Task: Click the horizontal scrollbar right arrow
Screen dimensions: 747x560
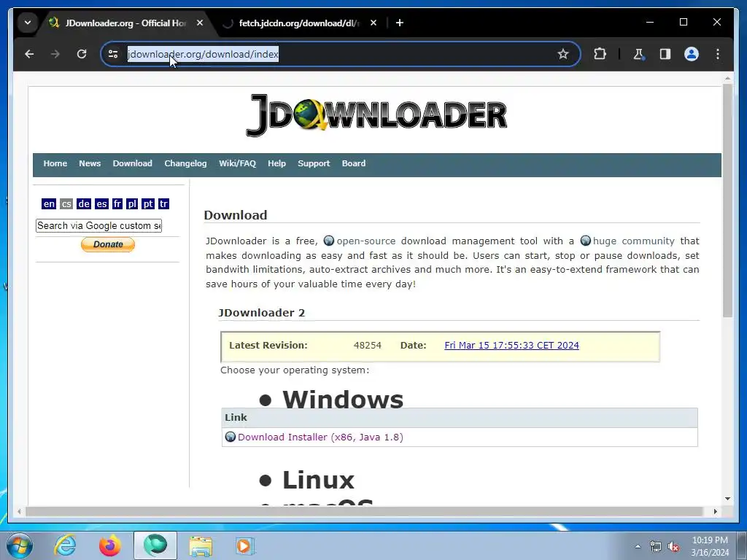Action: point(715,511)
